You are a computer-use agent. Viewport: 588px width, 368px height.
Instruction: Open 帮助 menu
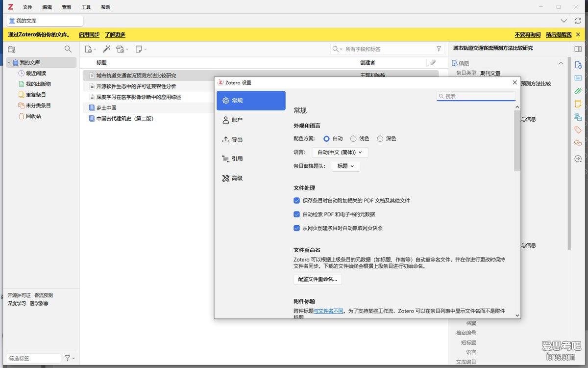[x=105, y=7]
